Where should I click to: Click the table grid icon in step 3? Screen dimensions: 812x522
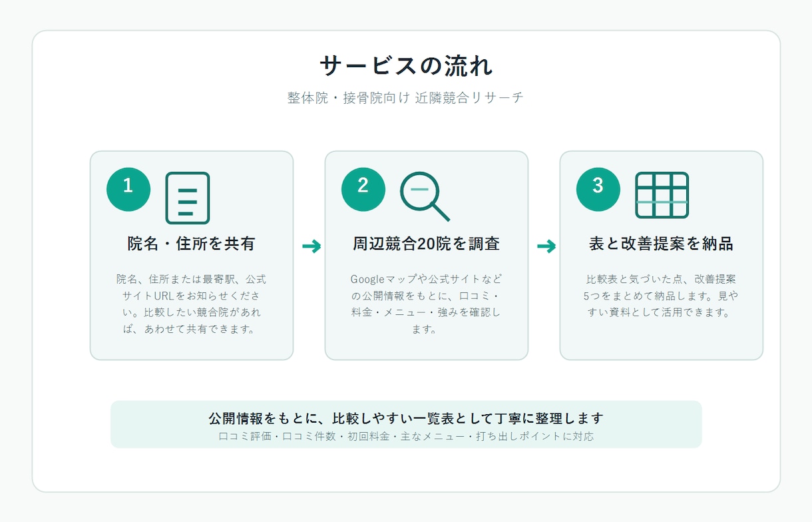point(662,195)
